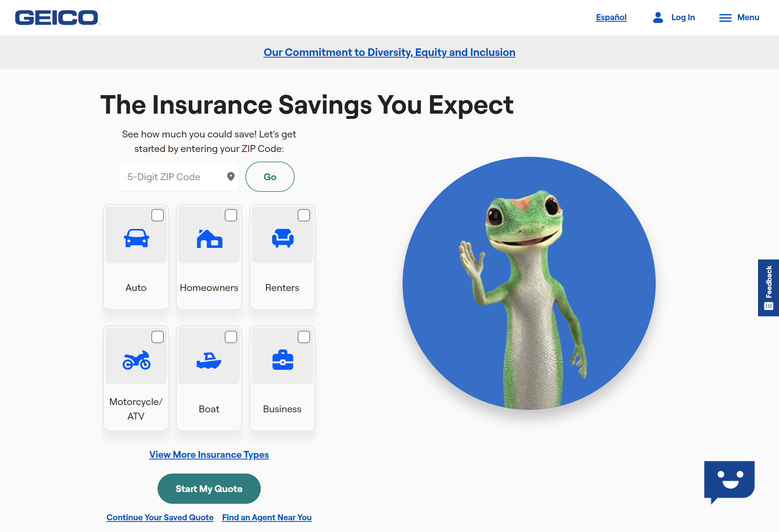Toggle the Auto insurance checkbox

pyautogui.click(x=158, y=215)
